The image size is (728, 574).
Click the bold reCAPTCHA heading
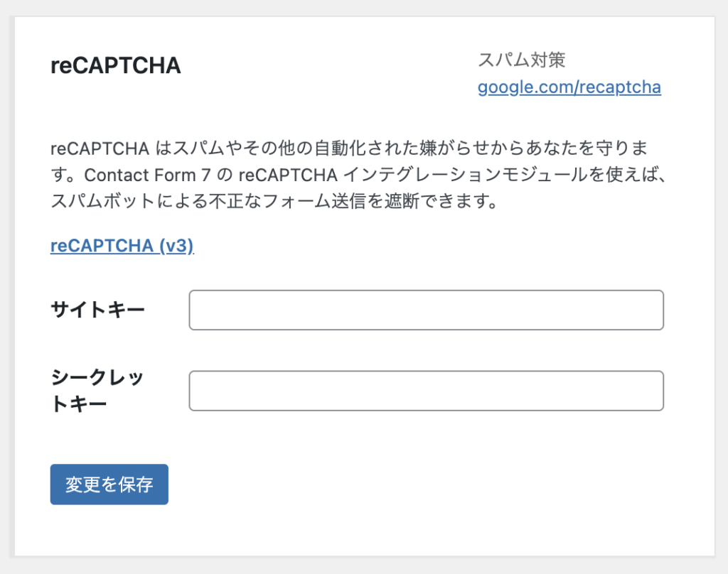pyautogui.click(x=115, y=66)
